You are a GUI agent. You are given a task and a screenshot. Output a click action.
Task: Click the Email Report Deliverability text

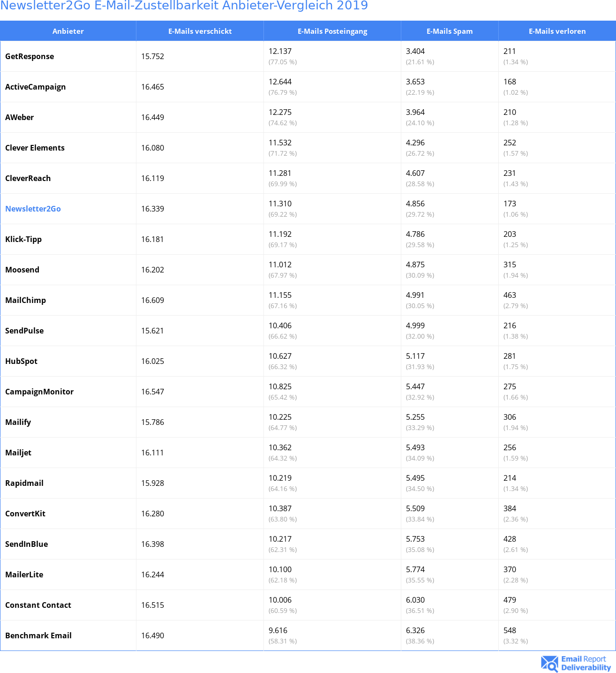(x=586, y=663)
